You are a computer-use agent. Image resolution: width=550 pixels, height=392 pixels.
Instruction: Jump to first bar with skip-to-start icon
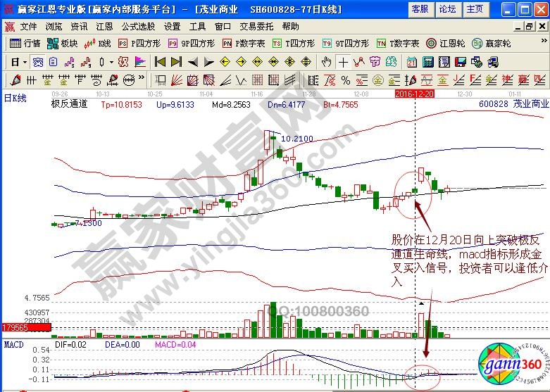pos(160,62)
